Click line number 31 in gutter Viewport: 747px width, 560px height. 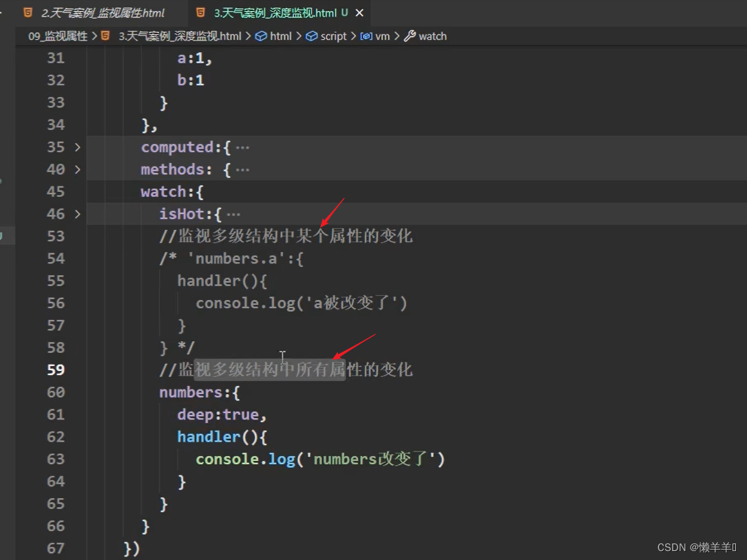click(56, 58)
